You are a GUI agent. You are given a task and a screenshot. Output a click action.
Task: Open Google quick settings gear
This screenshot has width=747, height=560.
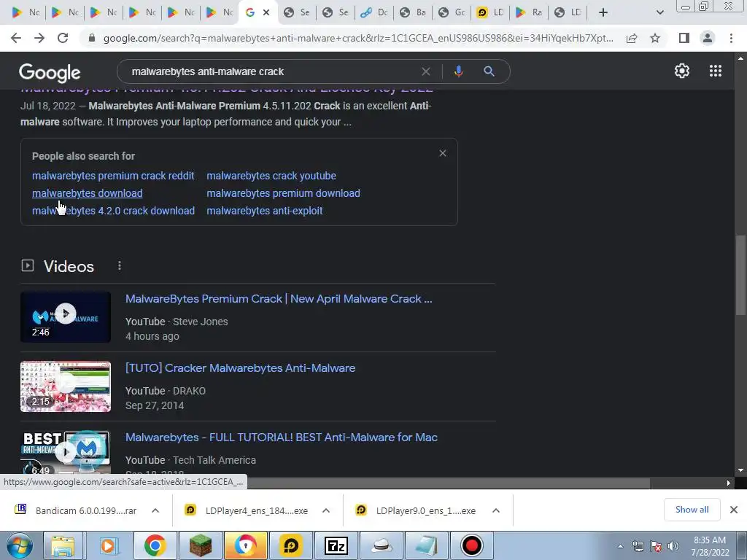[x=682, y=71]
